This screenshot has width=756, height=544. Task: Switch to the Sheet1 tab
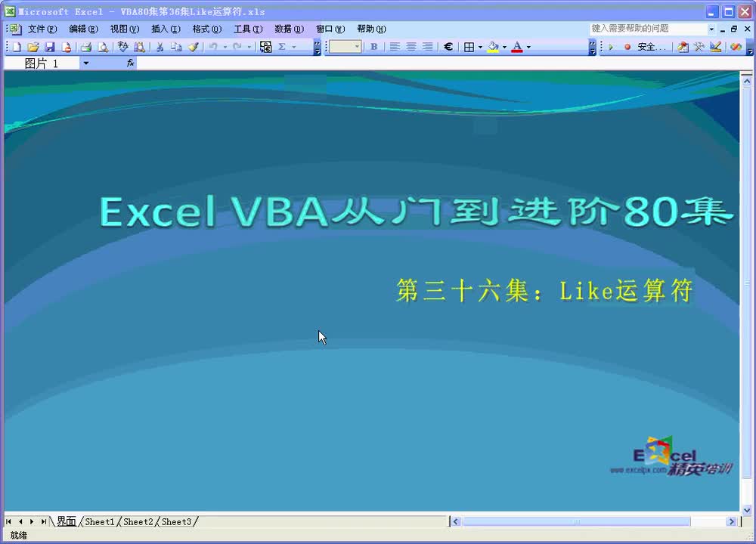click(100, 522)
